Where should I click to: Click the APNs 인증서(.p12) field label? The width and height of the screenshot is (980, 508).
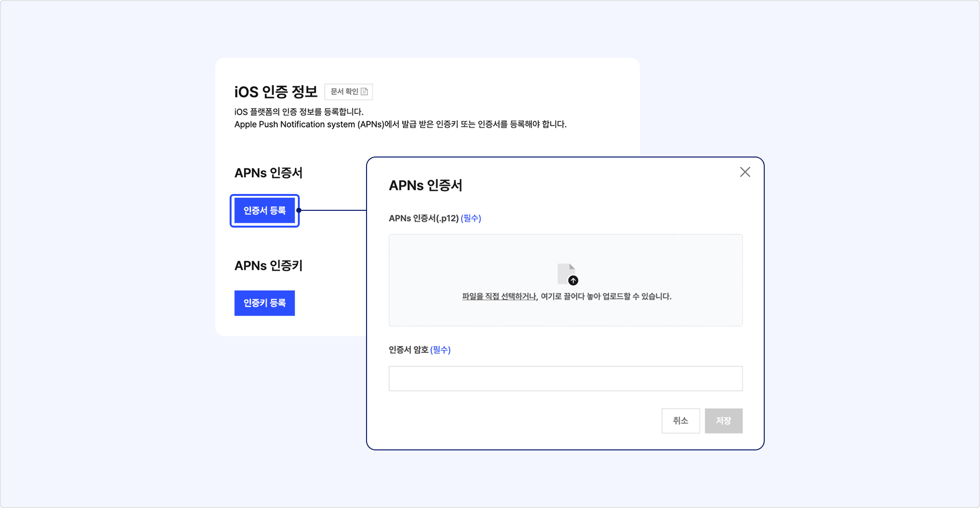click(x=423, y=218)
